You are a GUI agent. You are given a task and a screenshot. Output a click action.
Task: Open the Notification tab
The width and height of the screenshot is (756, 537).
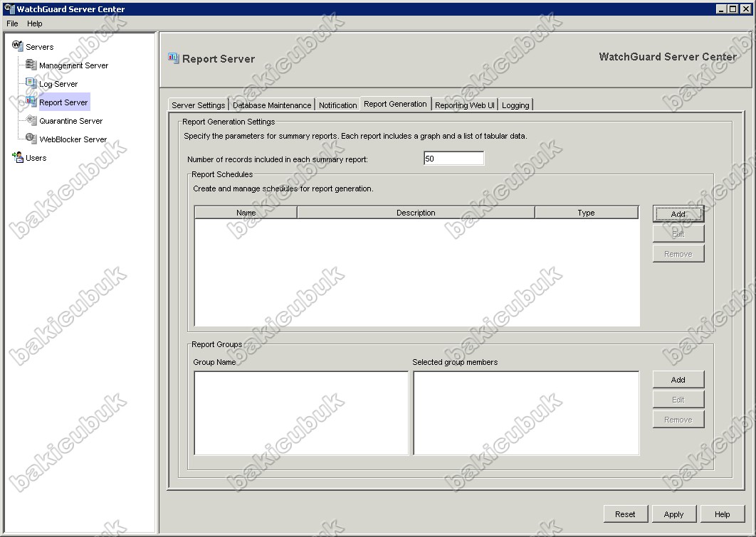click(337, 105)
